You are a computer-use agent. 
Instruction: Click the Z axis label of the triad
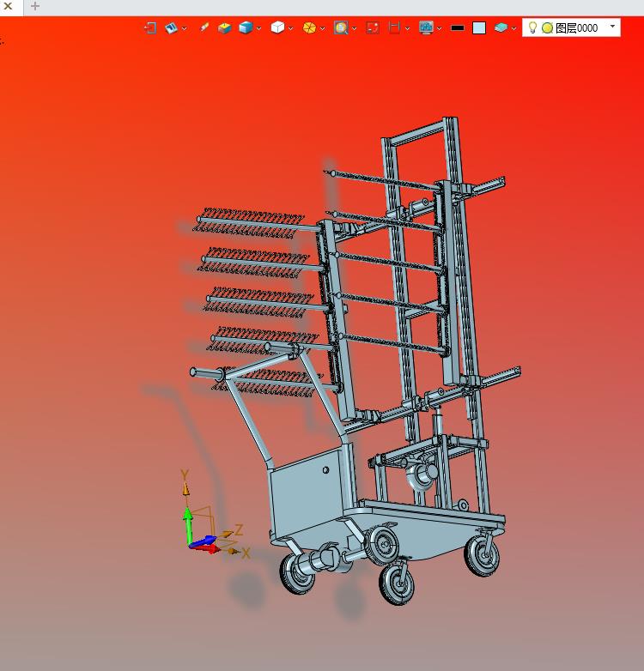pos(239,529)
